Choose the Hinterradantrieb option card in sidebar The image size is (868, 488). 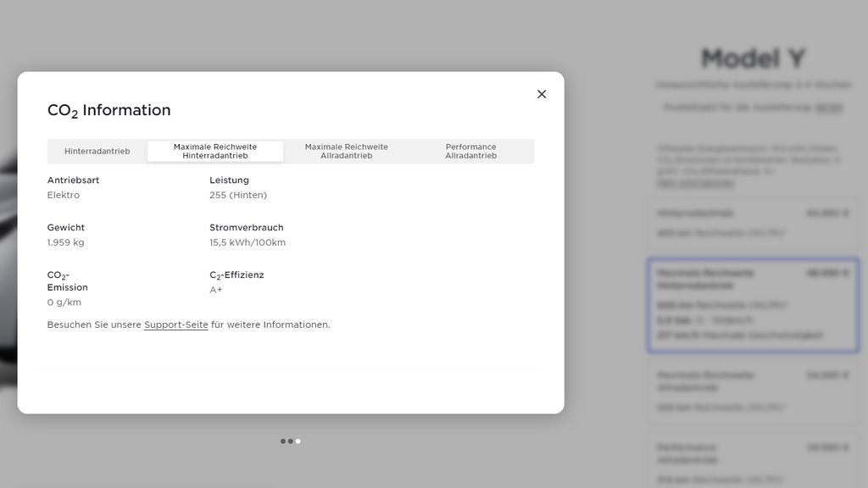click(x=753, y=223)
